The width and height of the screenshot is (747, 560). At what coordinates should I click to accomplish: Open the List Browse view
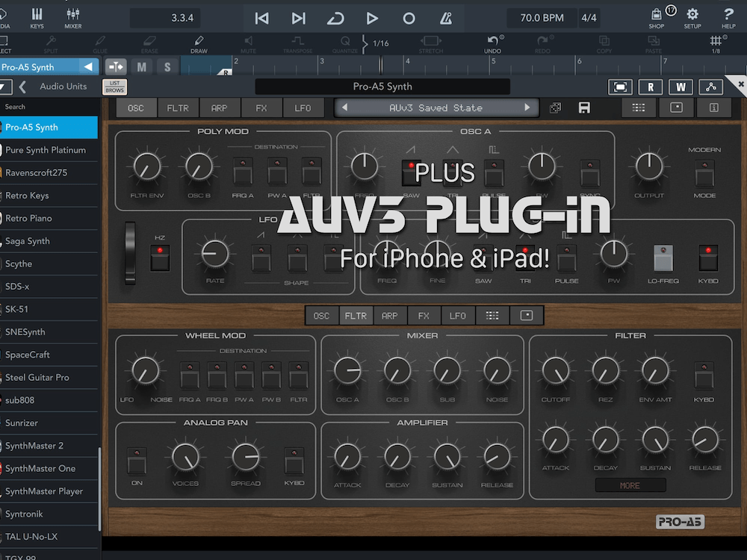[115, 87]
